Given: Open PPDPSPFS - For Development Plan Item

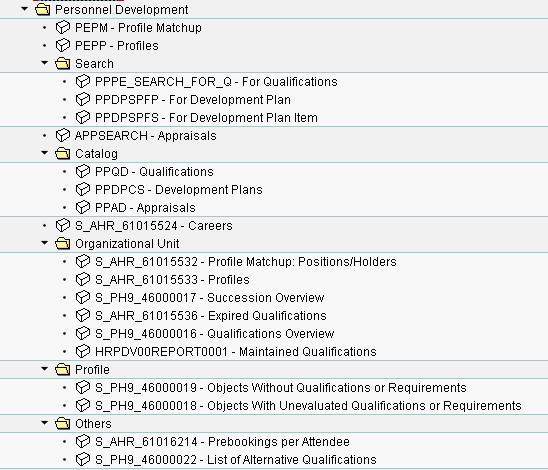Looking at the screenshot, I should pos(207,118).
